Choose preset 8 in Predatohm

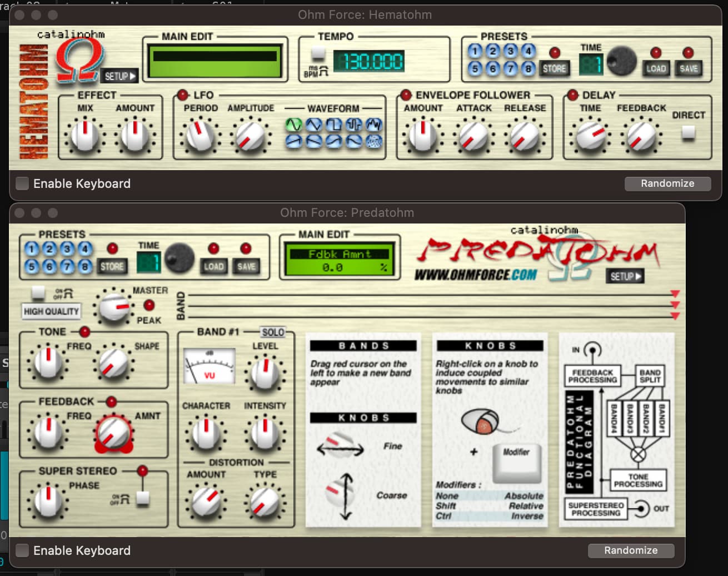coord(85,266)
